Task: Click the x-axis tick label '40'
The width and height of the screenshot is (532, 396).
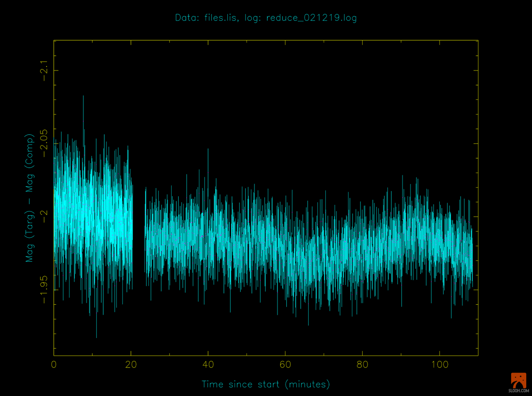Action: point(208,365)
